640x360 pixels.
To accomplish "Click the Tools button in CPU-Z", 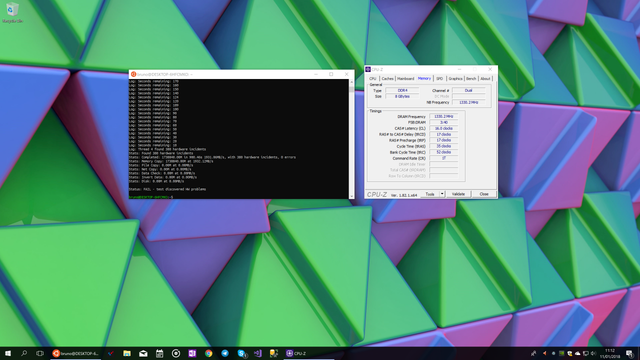I will tap(430, 194).
